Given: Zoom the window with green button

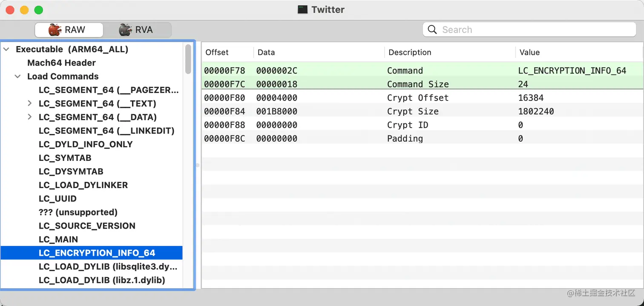Looking at the screenshot, I should pos(38,10).
